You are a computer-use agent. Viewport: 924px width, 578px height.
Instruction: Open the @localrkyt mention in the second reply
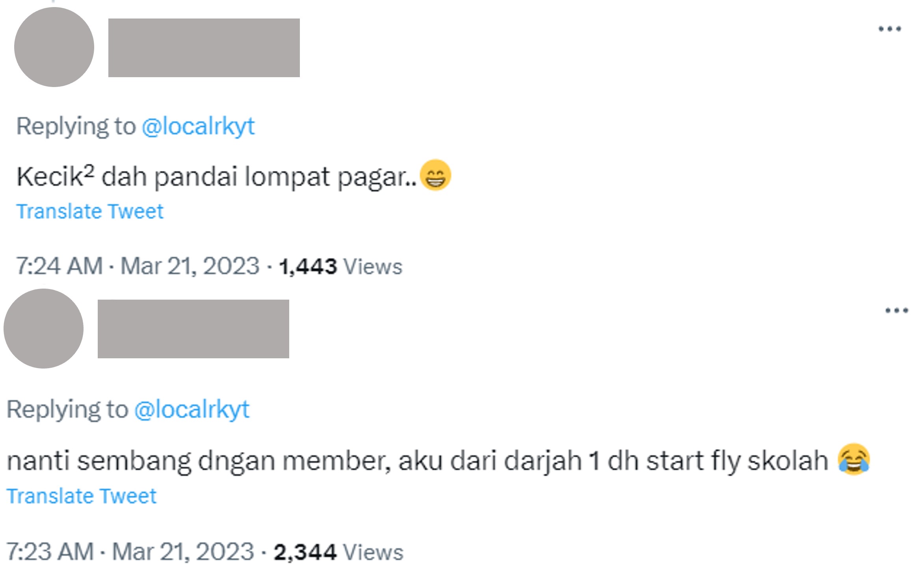(192, 410)
